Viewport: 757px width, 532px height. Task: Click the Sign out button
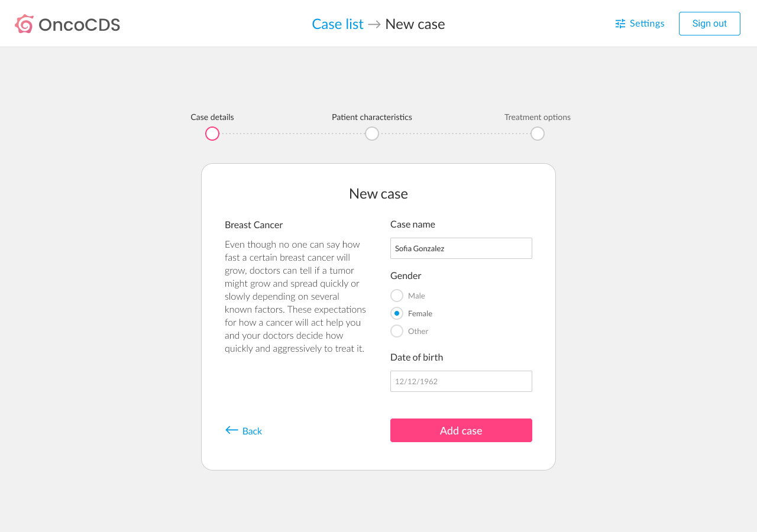pos(710,24)
